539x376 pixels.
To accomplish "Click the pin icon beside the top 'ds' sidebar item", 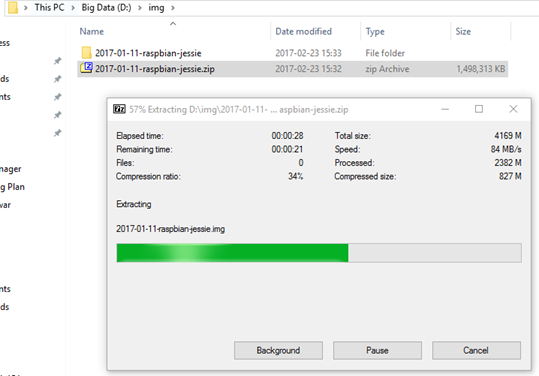I will [57, 79].
